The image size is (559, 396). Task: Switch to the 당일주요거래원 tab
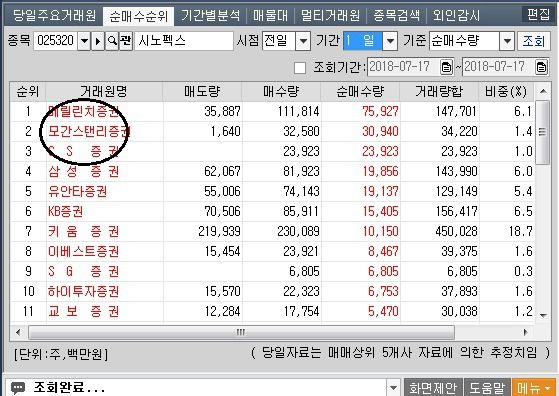click(54, 16)
